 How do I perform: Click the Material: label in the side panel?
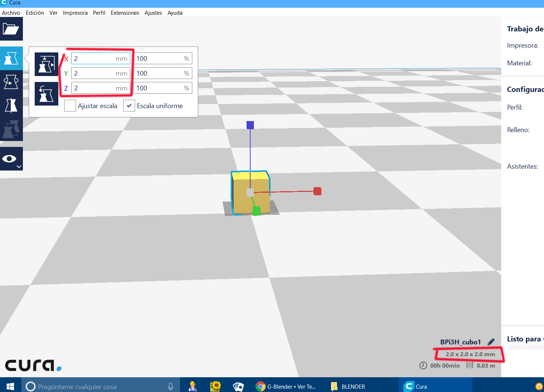point(520,63)
